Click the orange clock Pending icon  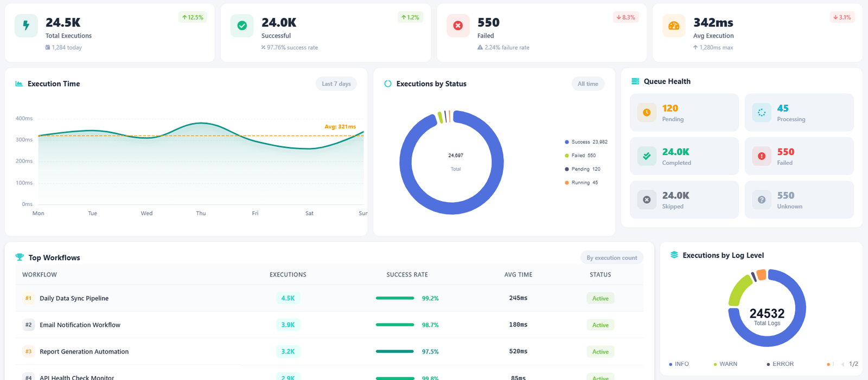647,112
